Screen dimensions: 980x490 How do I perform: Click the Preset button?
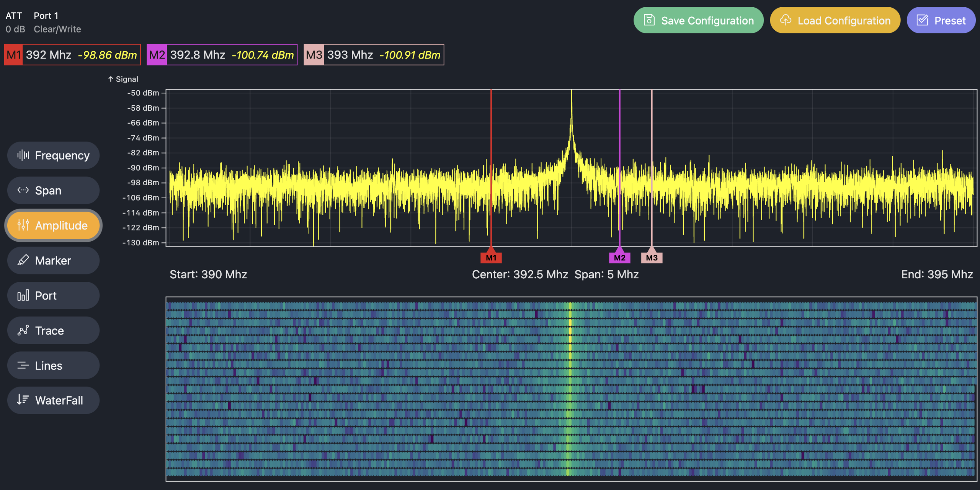[941, 20]
